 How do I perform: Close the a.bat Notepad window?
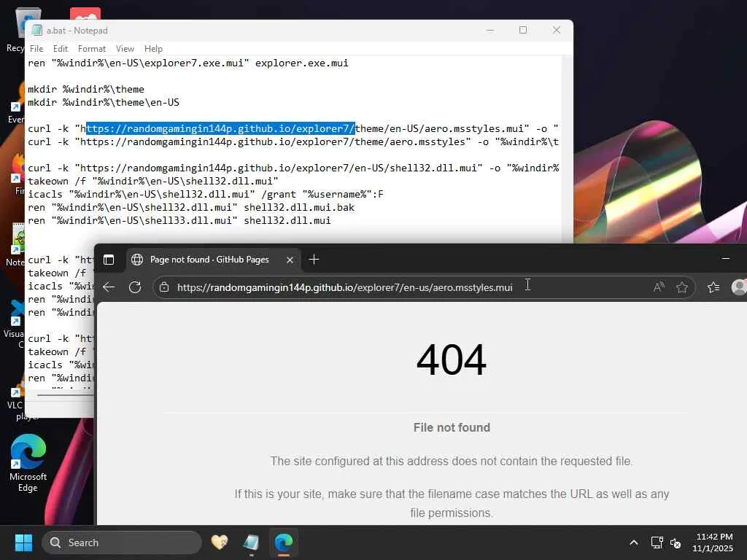tap(557, 30)
